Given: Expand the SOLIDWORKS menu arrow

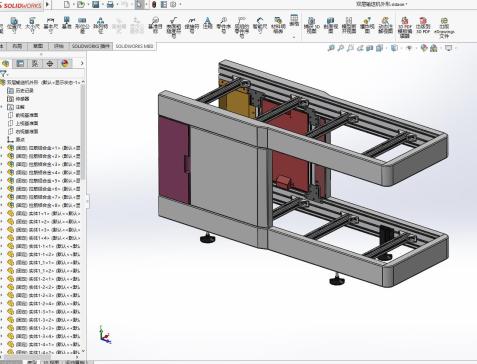Looking at the screenshot, I should pos(47,5).
